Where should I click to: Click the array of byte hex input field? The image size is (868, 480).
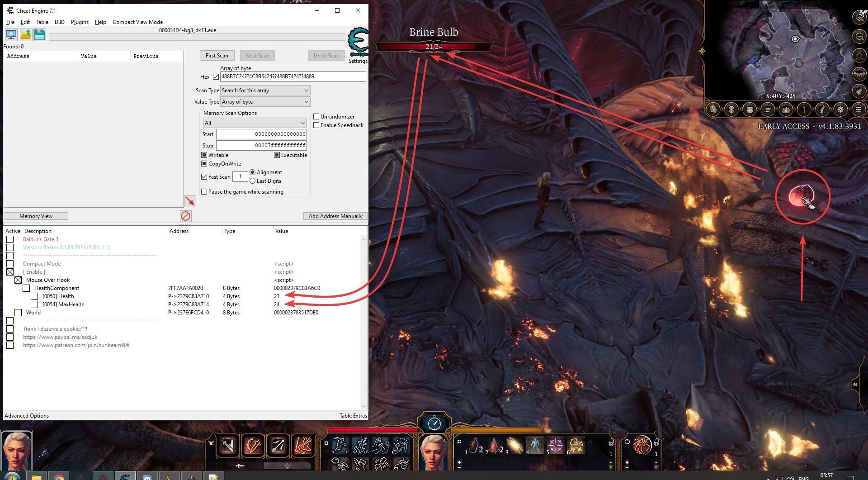[293, 76]
